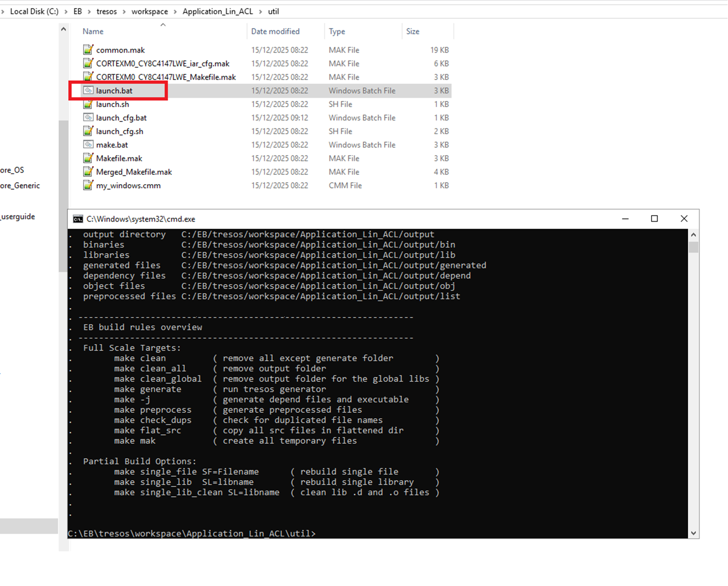Viewport: 728px width, 586px height.
Task: Expand the chevron after tresos breadcrumb
Action: coord(124,11)
